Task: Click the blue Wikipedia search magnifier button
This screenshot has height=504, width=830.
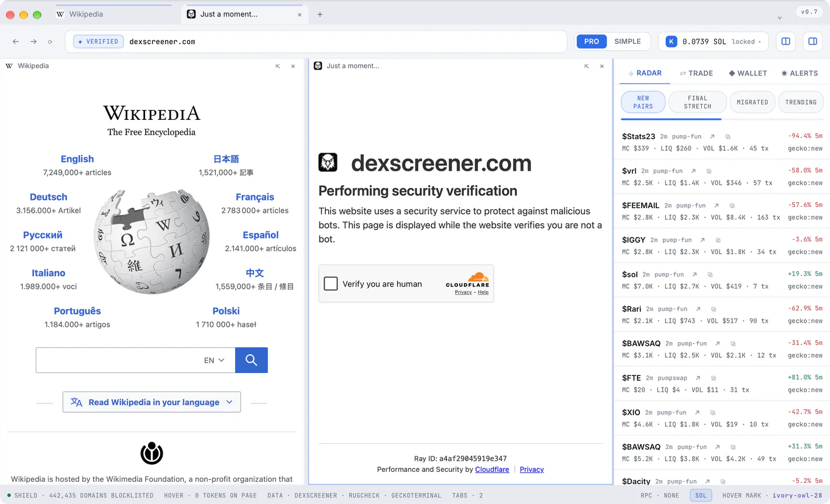Action: tap(252, 360)
